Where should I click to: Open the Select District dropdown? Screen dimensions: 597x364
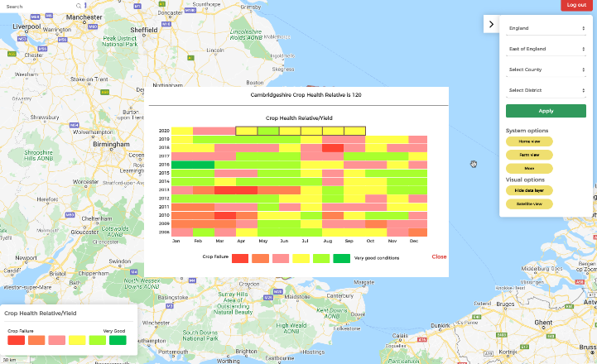coord(546,90)
